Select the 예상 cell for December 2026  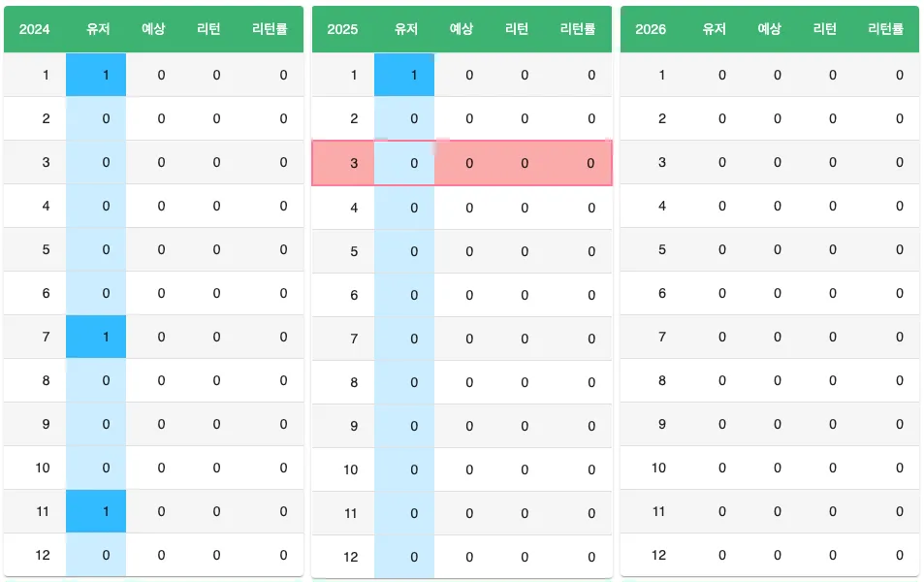[x=777, y=555]
